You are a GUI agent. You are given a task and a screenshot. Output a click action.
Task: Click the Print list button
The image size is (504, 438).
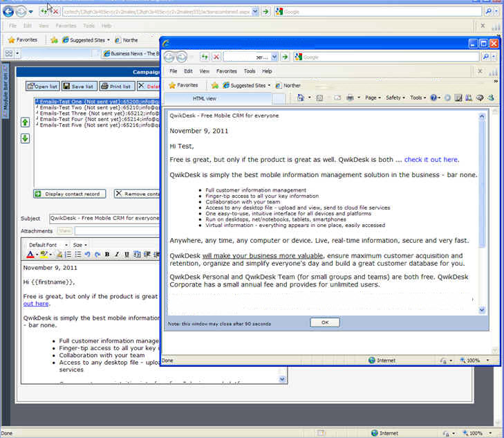[x=117, y=86]
